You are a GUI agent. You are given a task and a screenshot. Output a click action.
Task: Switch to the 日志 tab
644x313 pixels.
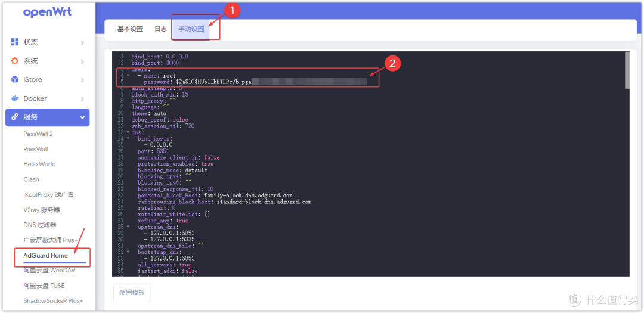coord(160,29)
